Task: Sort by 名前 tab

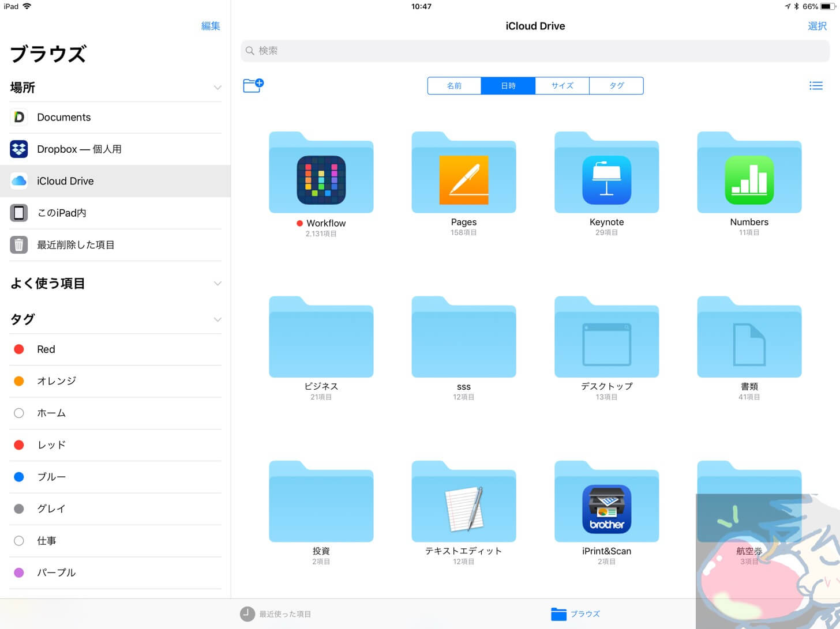Action: tap(454, 86)
